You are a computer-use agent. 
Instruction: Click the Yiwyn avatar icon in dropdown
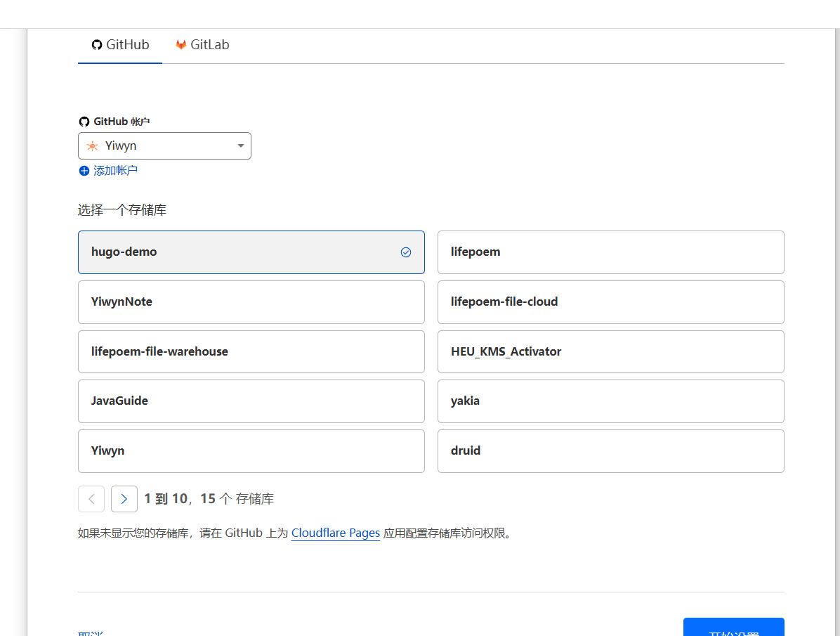[x=93, y=146]
